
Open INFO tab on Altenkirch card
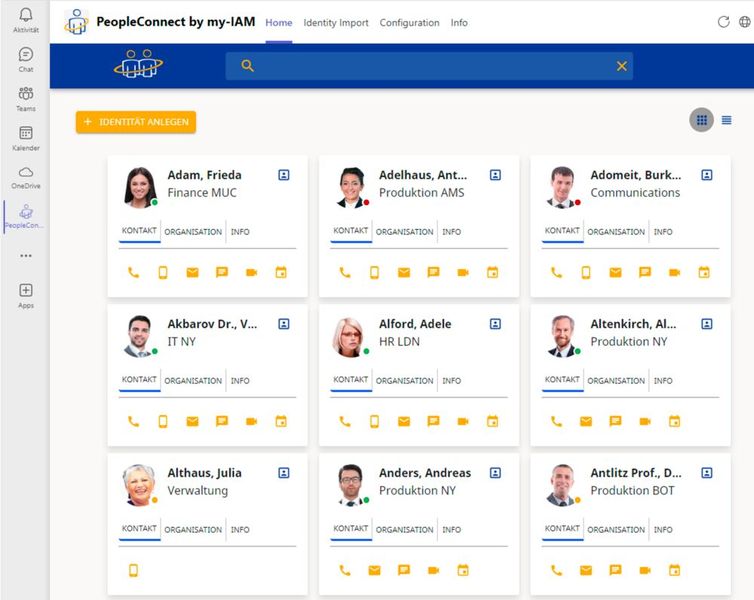(663, 381)
